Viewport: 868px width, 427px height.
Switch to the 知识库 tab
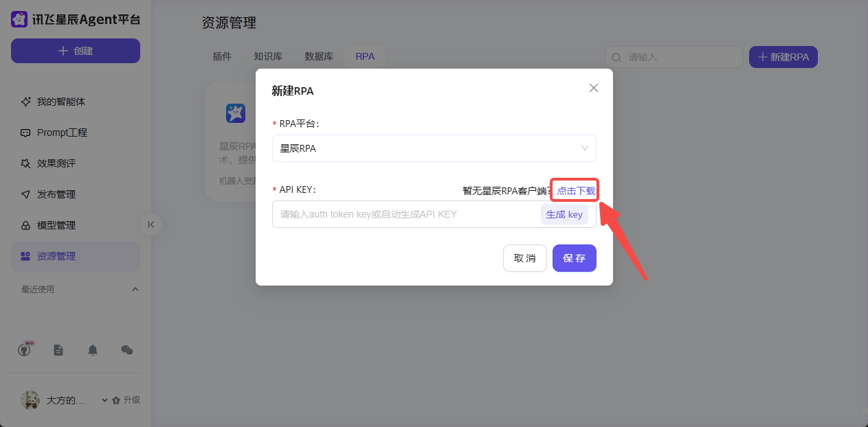[x=268, y=56]
